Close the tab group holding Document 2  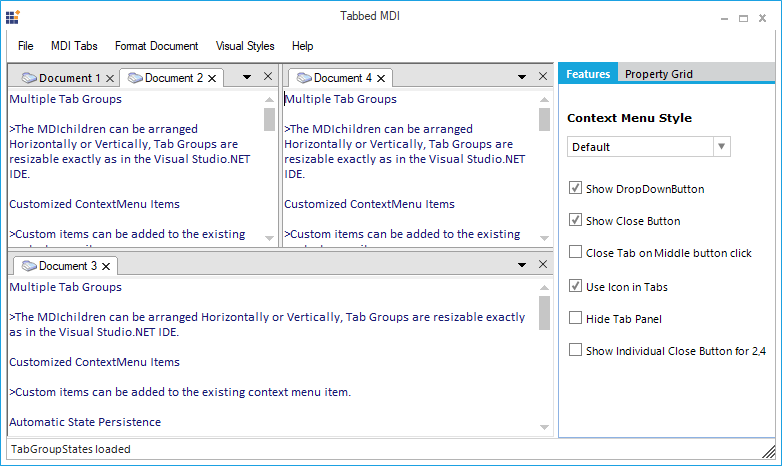(268, 76)
